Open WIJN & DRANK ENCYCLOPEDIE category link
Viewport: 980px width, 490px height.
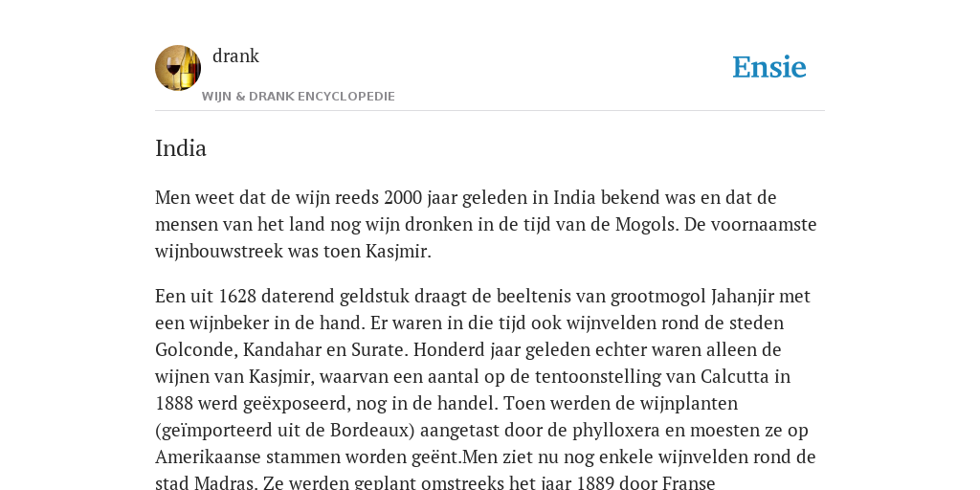(299, 97)
